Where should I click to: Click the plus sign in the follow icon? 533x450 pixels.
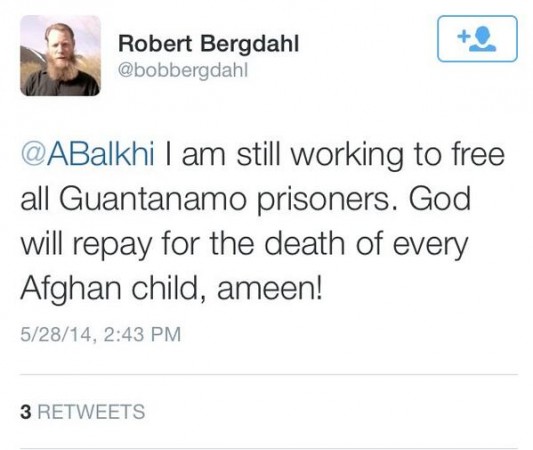click(463, 35)
